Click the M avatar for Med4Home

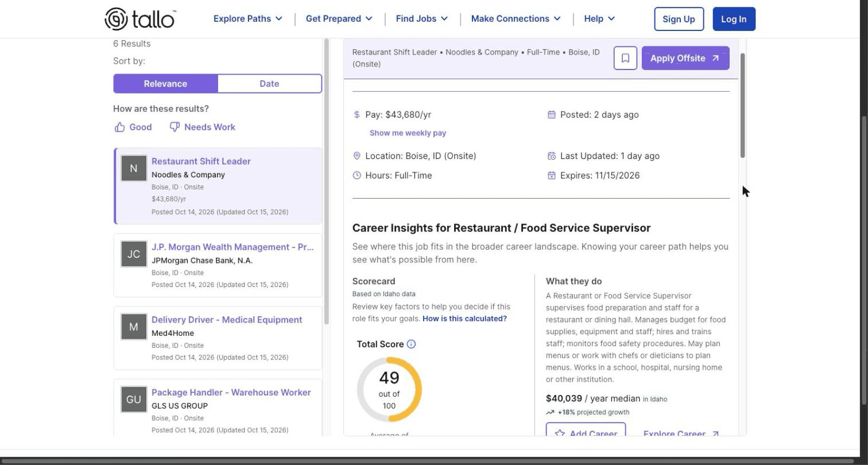134,327
